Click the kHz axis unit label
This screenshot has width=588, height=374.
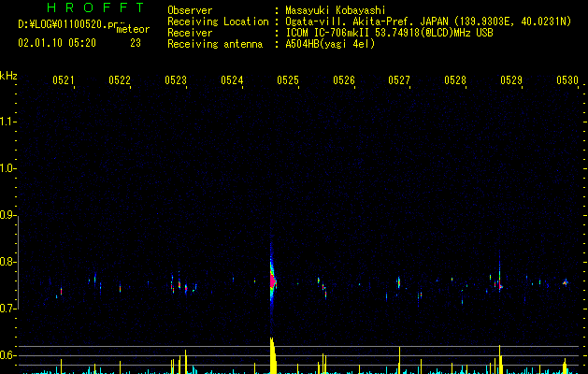click(x=8, y=76)
